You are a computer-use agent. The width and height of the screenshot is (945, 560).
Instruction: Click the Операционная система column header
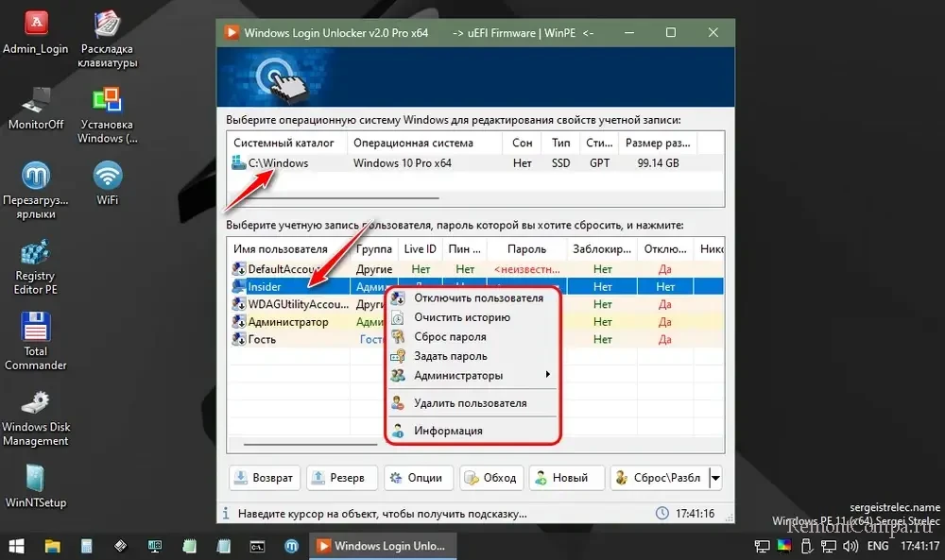424,144
